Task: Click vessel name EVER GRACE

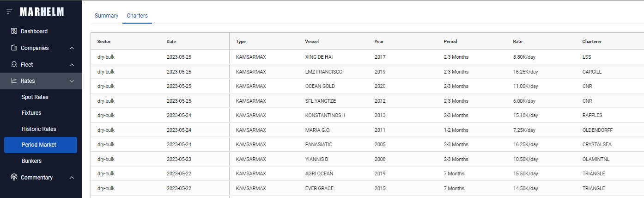Action: pyautogui.click(x=319, y=189)
